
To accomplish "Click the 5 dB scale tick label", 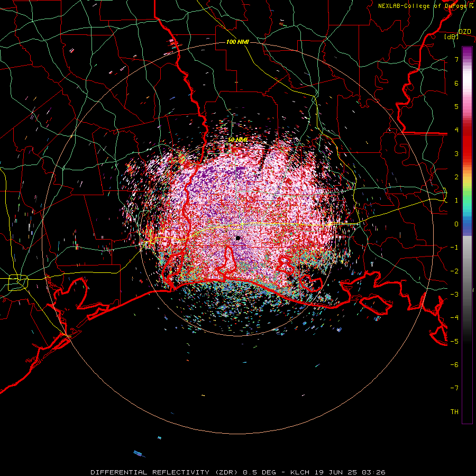I will [456, 106].
